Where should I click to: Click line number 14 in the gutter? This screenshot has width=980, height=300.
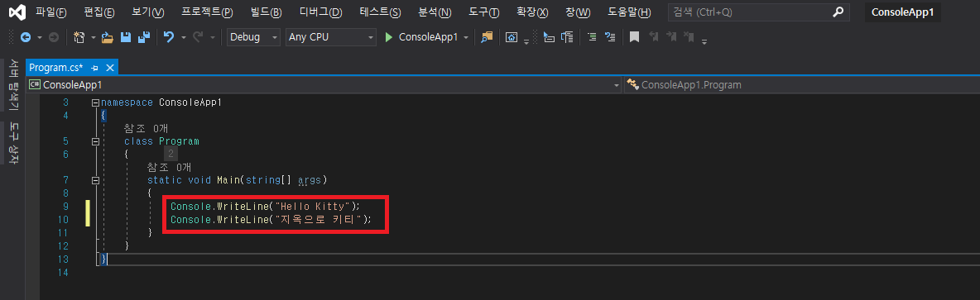pyautogui.click(x=63, y=272)
